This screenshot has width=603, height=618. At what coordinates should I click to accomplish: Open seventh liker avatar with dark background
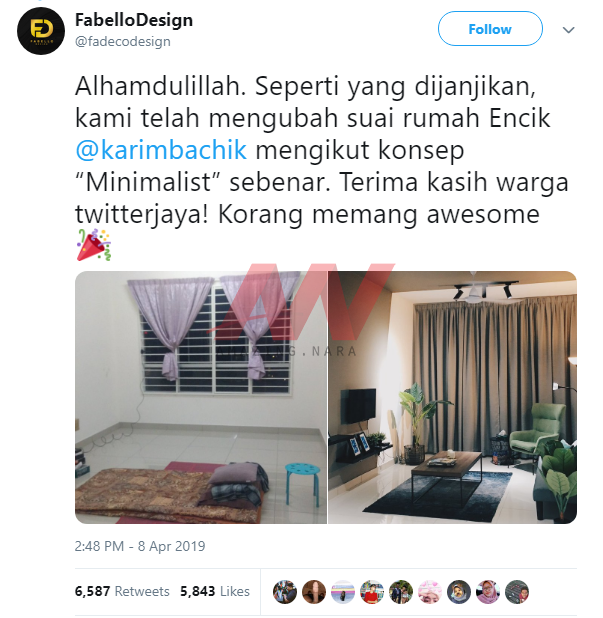click(x=459, y=592)
